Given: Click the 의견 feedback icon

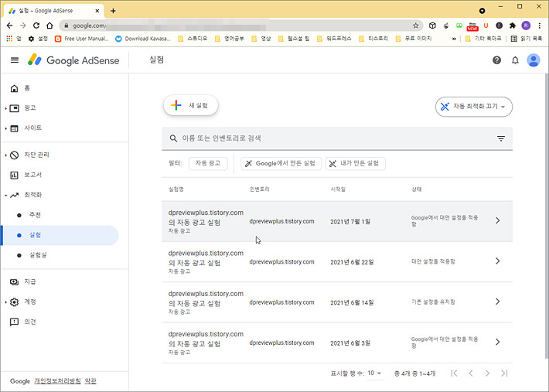Looking at the screenshot, I should pos(14,322).
